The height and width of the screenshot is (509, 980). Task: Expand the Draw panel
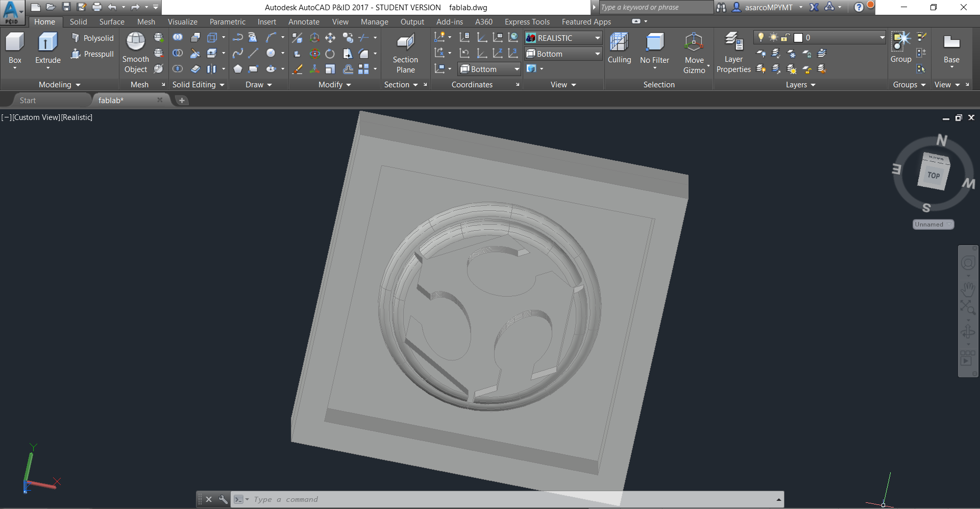pyautogui.click(x=258, y=85)
